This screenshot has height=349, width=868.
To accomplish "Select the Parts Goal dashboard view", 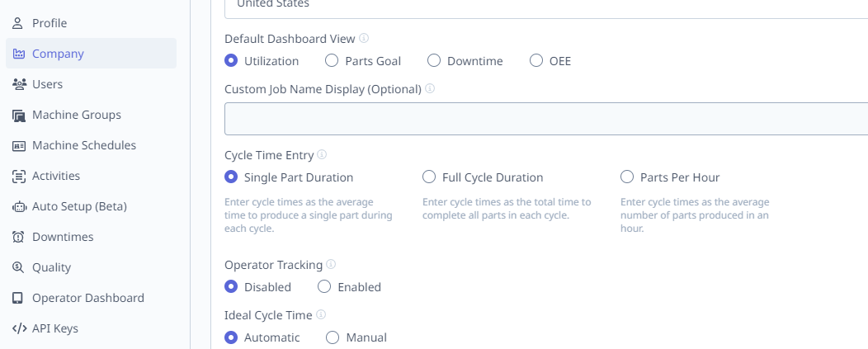I will (x=332, y=61).
